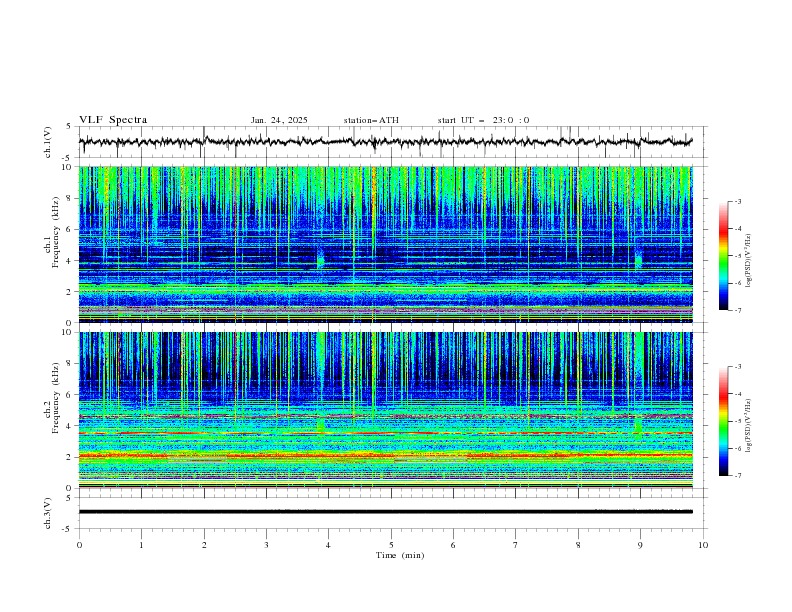
Task: Click the ch.1 PSD color scale bar
Action: click(723, 255)
